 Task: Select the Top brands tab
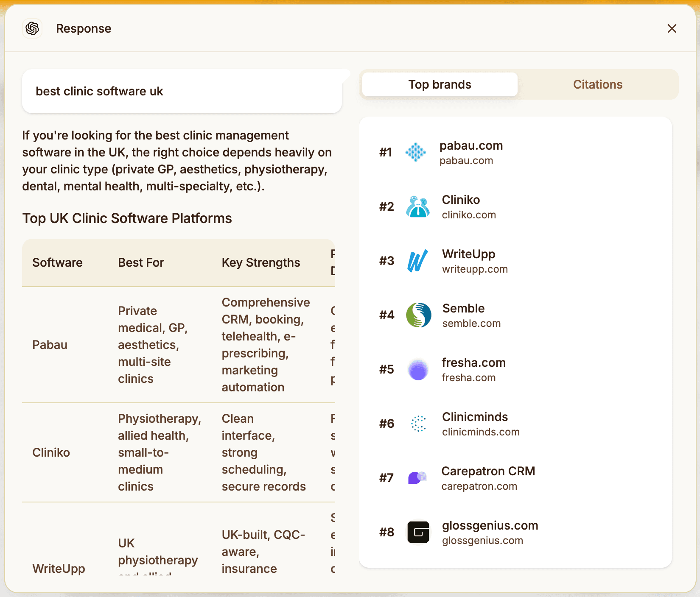coord(440,84)
